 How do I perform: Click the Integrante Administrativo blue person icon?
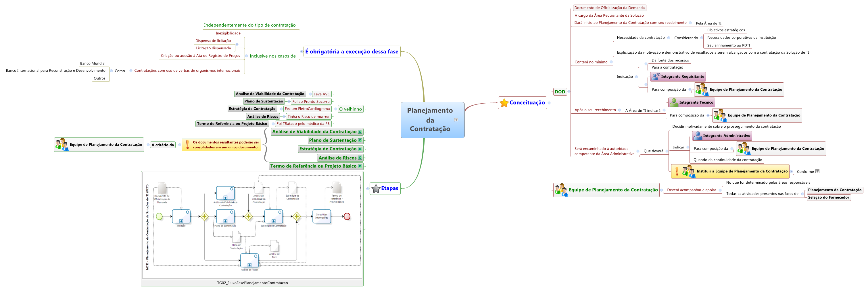[698, 136]
